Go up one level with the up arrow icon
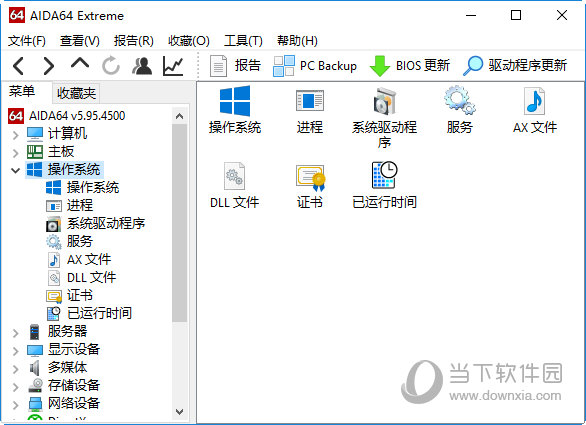The image size is (586, 425). 80,64
